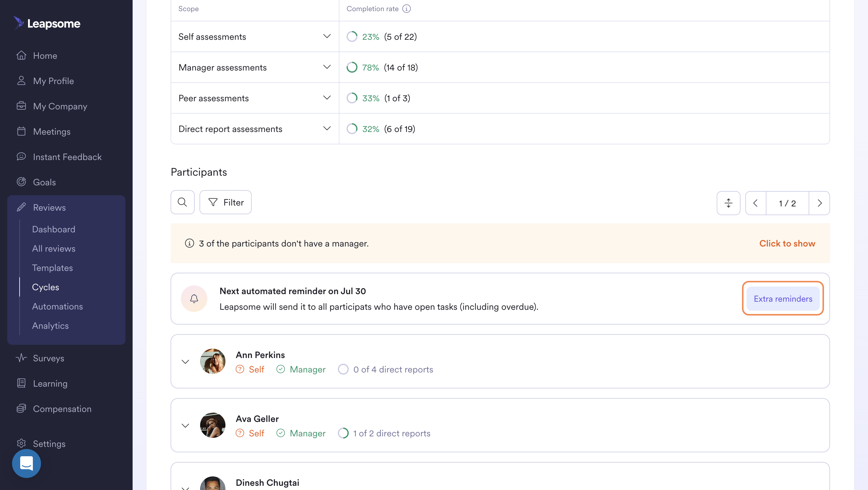Open Ann Perkins' name link
The width and height of the screenshot is (868, 490).
click(260, 355)
